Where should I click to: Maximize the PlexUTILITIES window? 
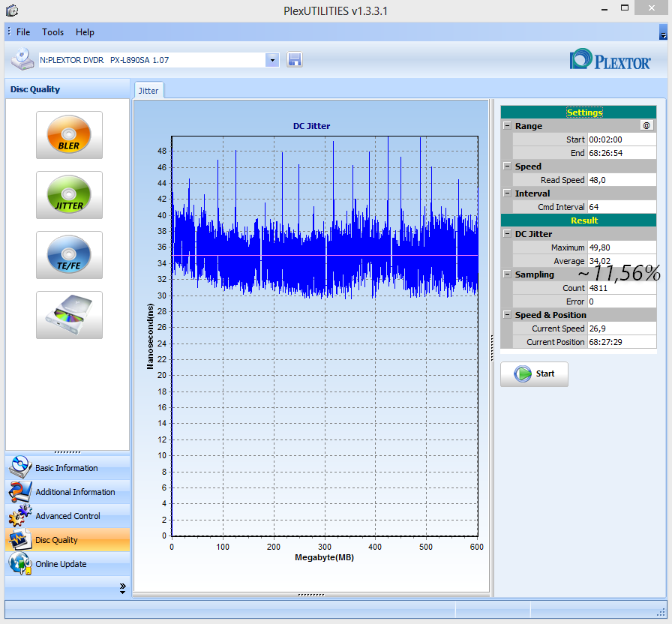click(x=625, y=8)
